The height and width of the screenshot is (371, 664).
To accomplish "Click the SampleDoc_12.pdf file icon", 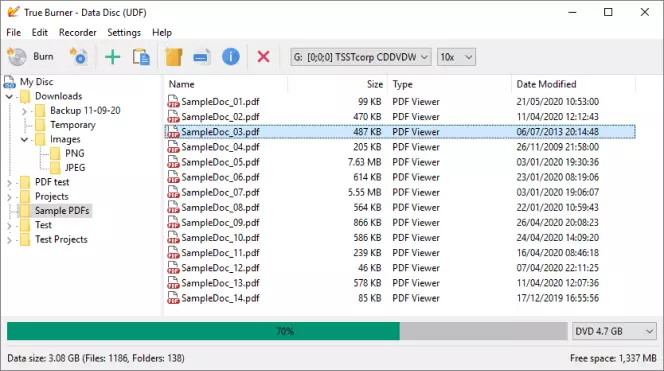I will pyautogui.click(x=173, y=268).
